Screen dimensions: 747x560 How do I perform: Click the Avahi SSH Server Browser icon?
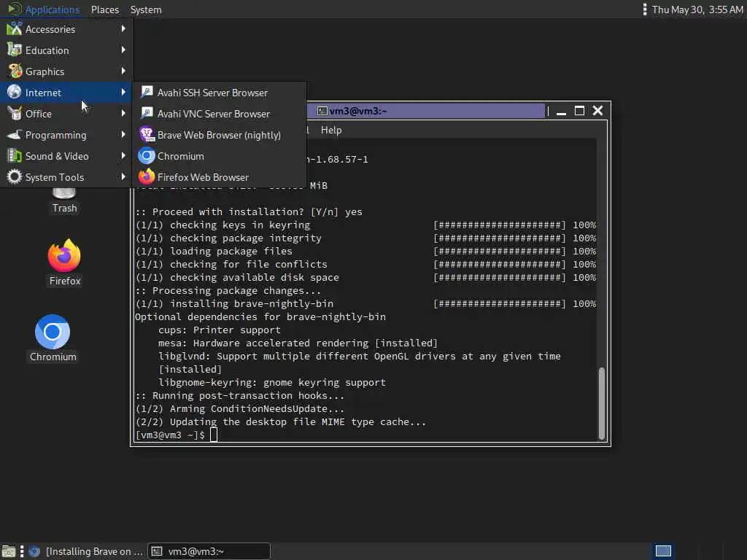pyautogui.click(x=147, y=92)
